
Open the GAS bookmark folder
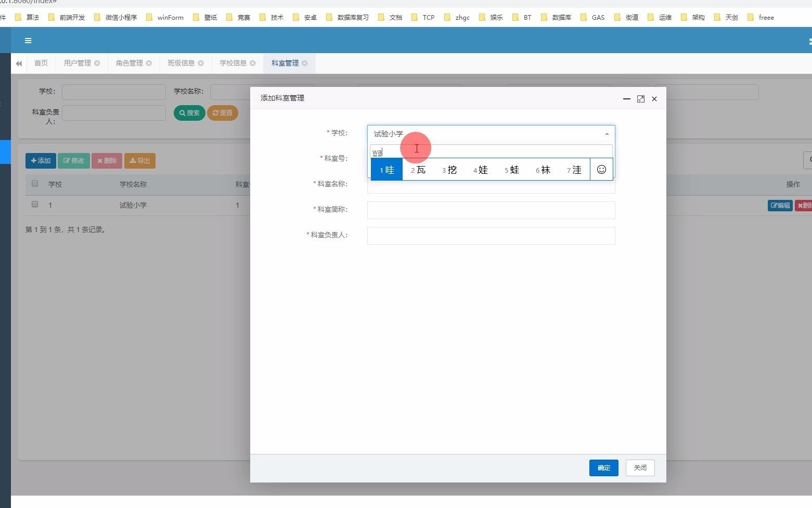point(592,17)
